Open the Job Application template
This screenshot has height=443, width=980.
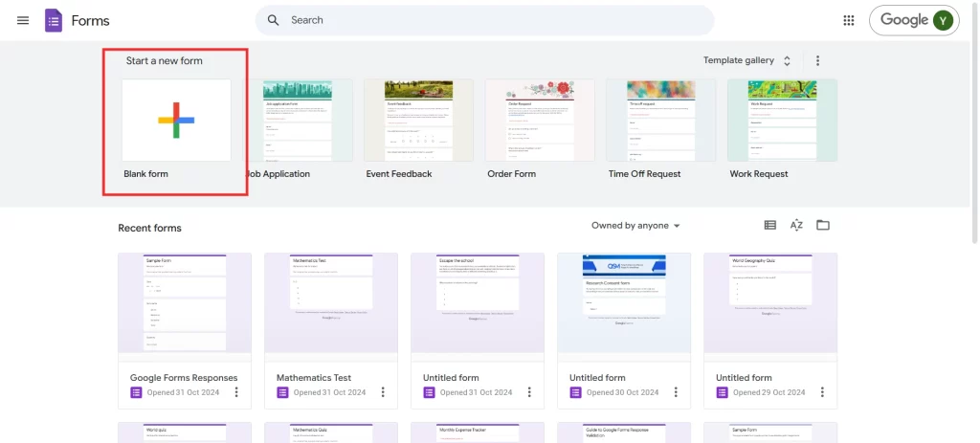pyautogui.click(x=298, y=120)
